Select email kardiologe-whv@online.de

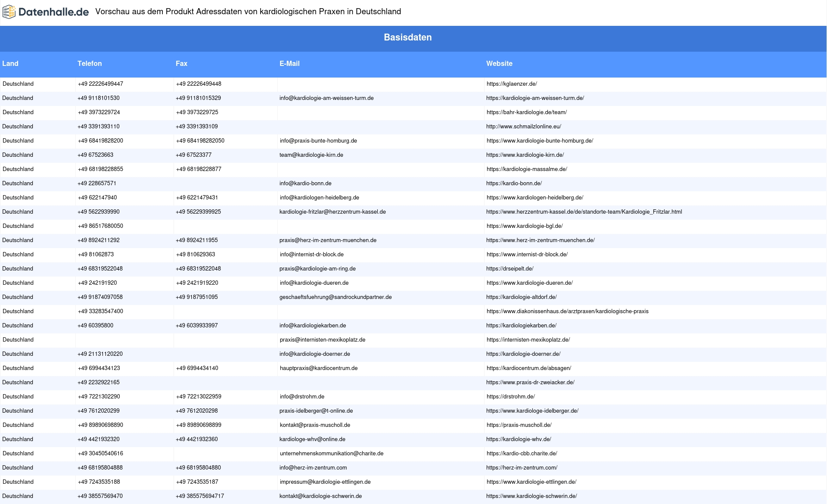pyautogui.click(x=312, y=439)
